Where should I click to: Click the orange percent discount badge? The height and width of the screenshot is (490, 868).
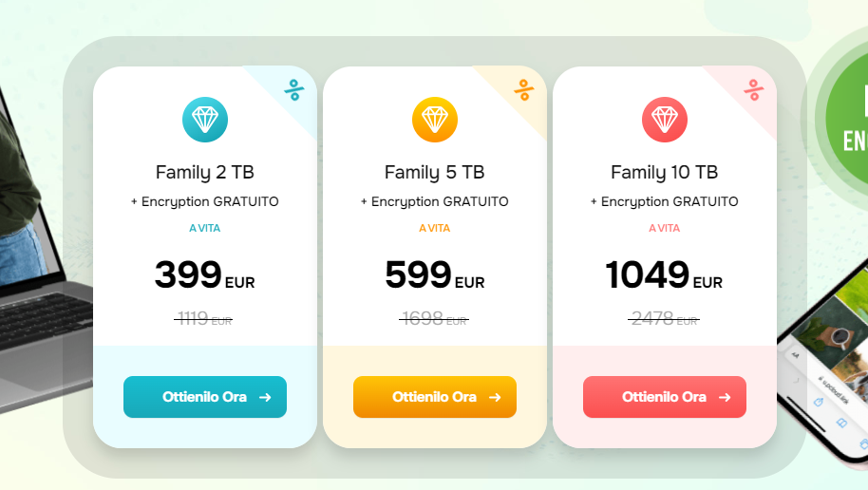click(x=524, y=90)
